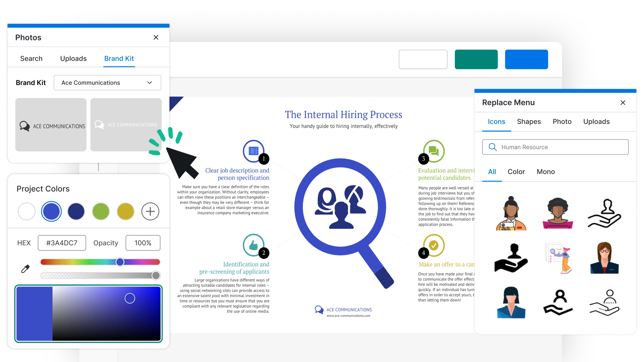Expand the Photos panel Brand Kit tab
This screenshot has height=362, width=644.
pos(119,58)
